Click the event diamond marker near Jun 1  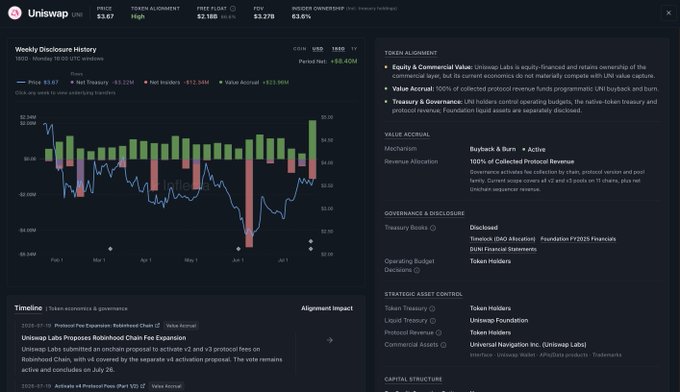tap(238, 248)
